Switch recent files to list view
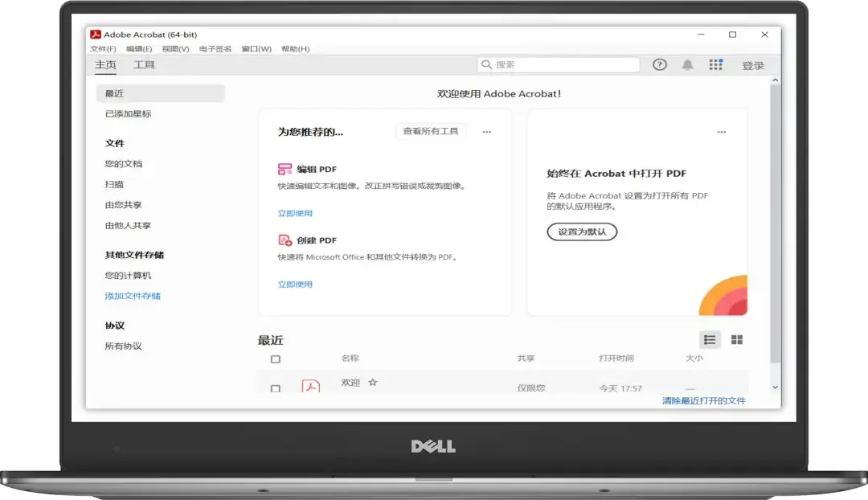868x500 pixels. 710,340
